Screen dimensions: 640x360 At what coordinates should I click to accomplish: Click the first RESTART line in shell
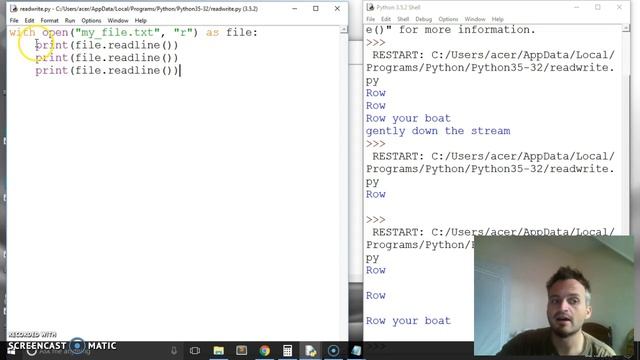493,55
